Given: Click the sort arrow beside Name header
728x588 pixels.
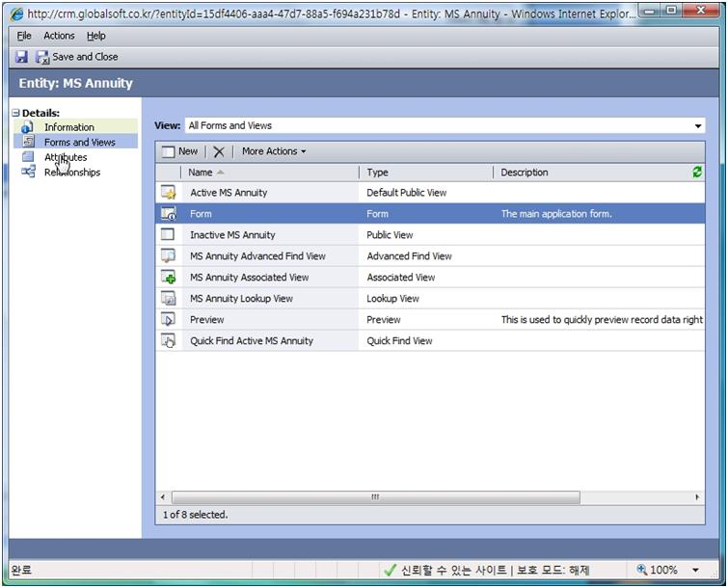Looking at the screenshot, I should coord(220,173).
